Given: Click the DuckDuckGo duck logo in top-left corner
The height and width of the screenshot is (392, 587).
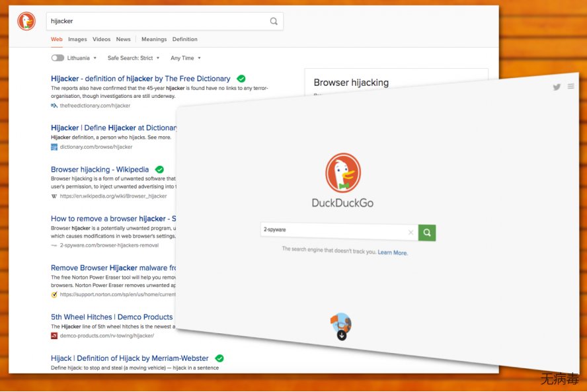Looking at the screenshot, I should [26, 20].
